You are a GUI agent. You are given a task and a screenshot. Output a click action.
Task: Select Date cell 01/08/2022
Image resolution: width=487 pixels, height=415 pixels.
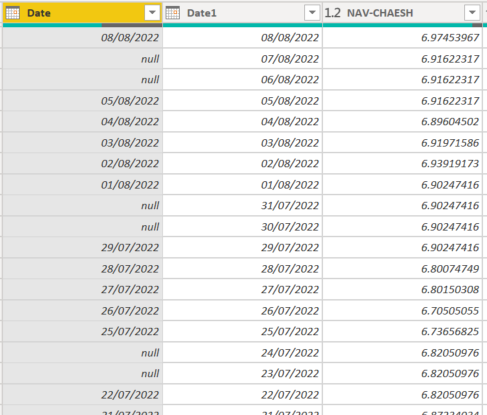coord(82,185)
